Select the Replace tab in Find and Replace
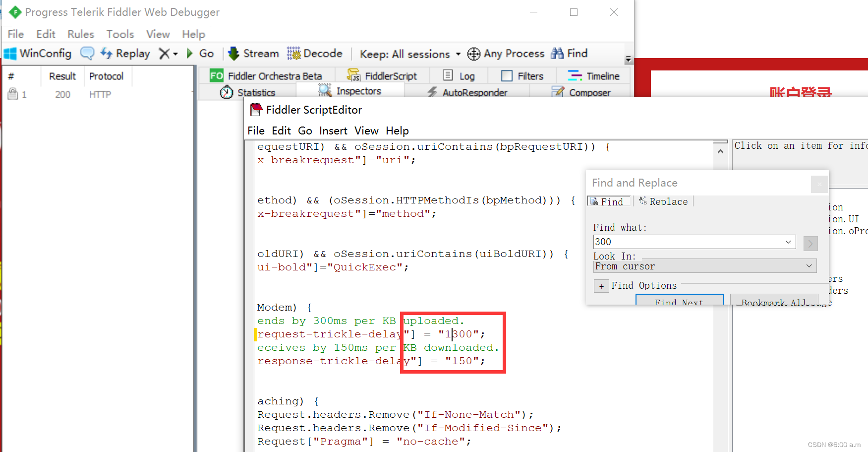This screenshot has height=452, width=868. [x=663, y=201]
